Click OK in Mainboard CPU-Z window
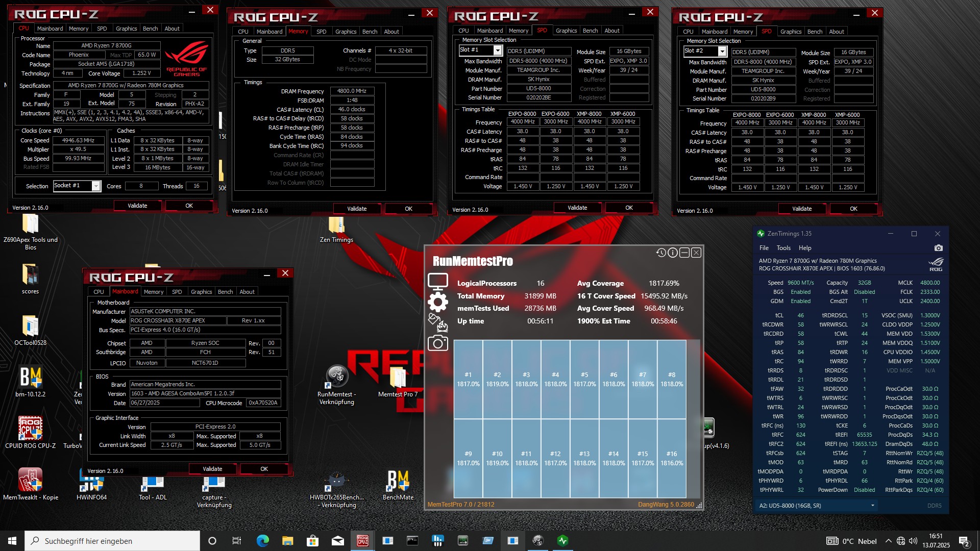Screen dimensions: 980x551 [264, 469]
